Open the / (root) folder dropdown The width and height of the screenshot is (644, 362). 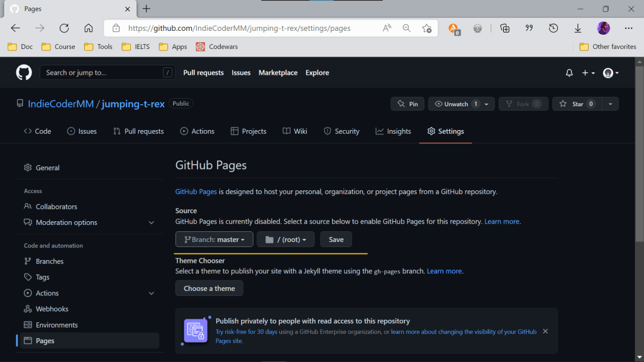click(x=285, y=239)
